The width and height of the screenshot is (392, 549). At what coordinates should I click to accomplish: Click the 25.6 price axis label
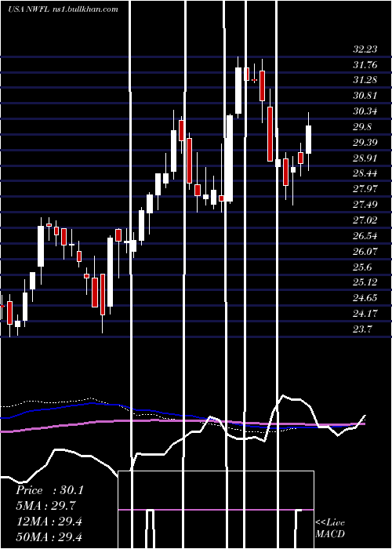362,267
